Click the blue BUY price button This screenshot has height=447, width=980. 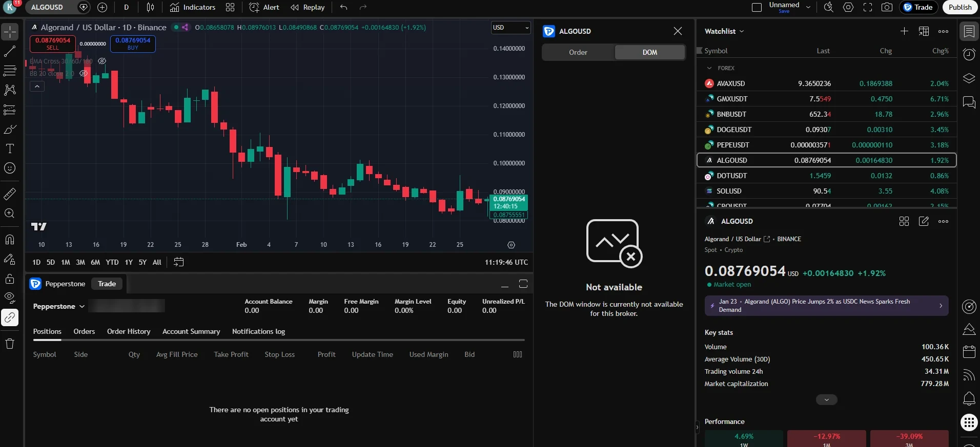point(133,44)
